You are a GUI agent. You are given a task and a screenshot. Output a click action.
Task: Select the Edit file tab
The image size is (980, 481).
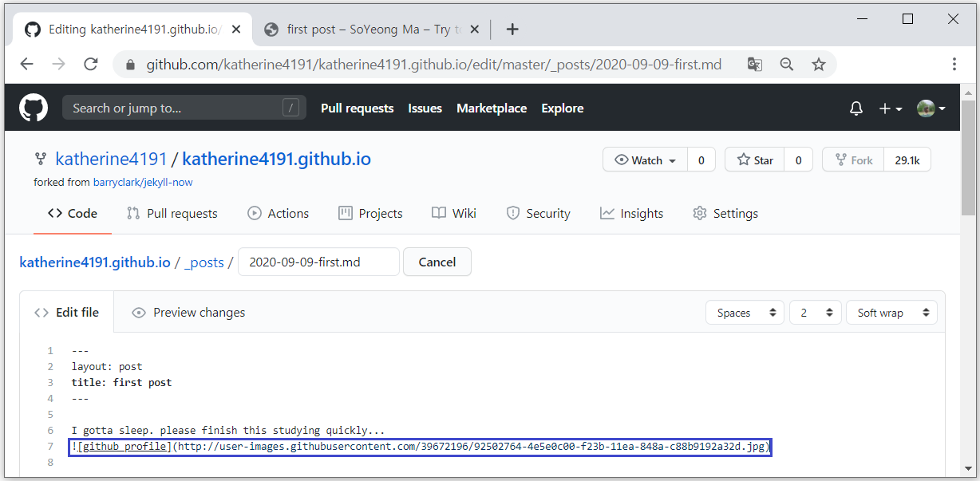click(x=67, y=313)
